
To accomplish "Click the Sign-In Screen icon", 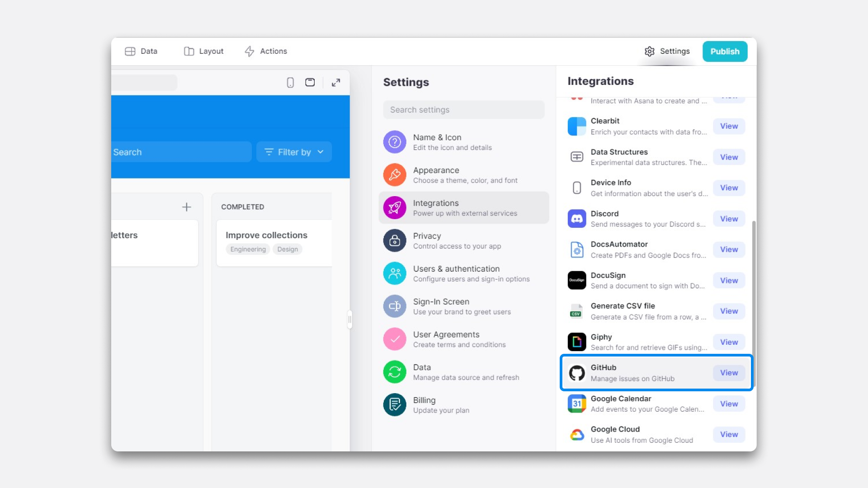I will coord(394,306).
